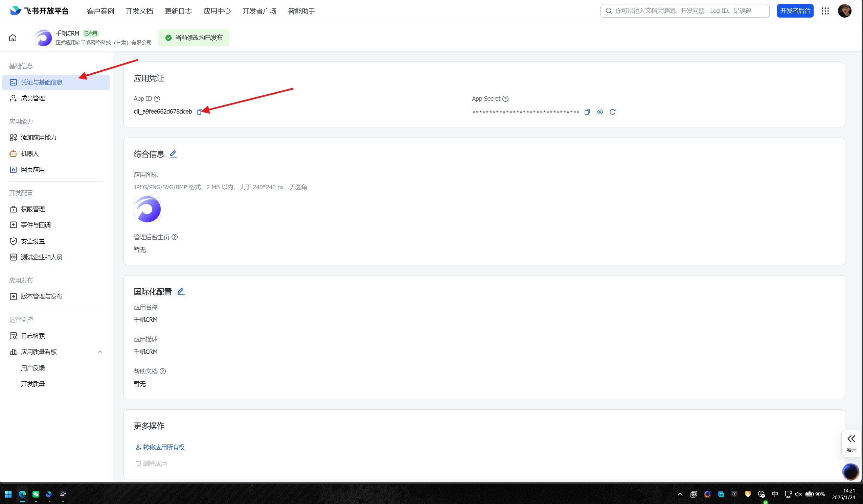Reveal App Secret with eye icon
Image resolution: width=863 pixels, height=504 pixels.
pos(600,112)
